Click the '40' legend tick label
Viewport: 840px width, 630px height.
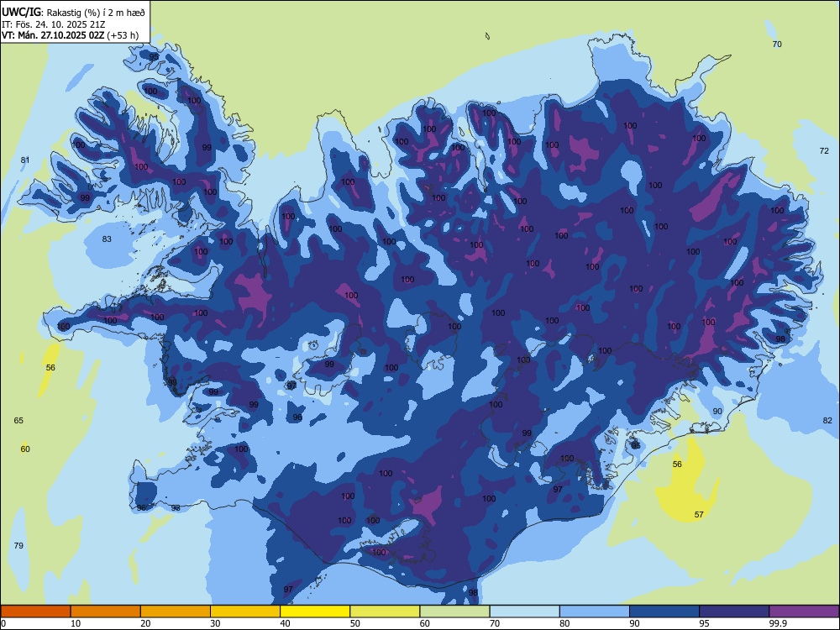(x=285, y=623)
